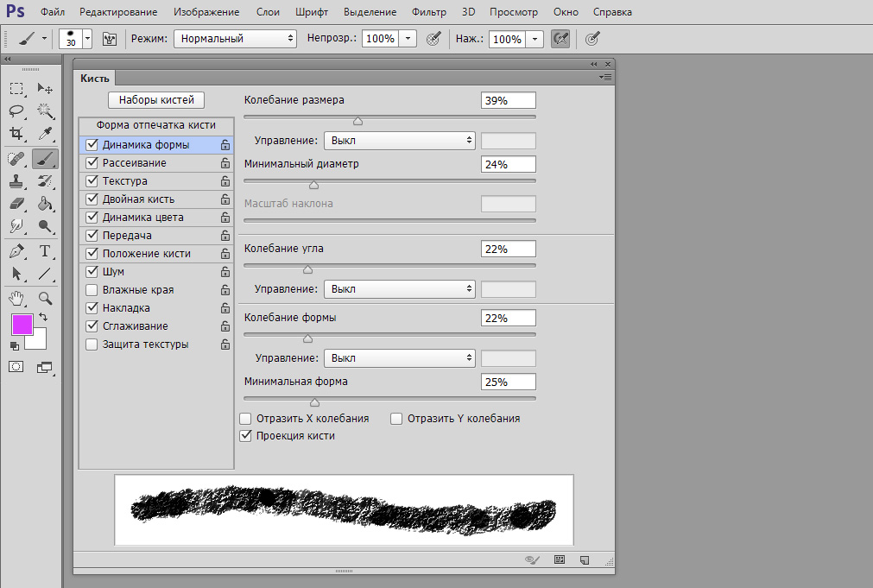Select the Path Selection tool
The width and height of the screenshot is (873, 588).
click(16, 274)
